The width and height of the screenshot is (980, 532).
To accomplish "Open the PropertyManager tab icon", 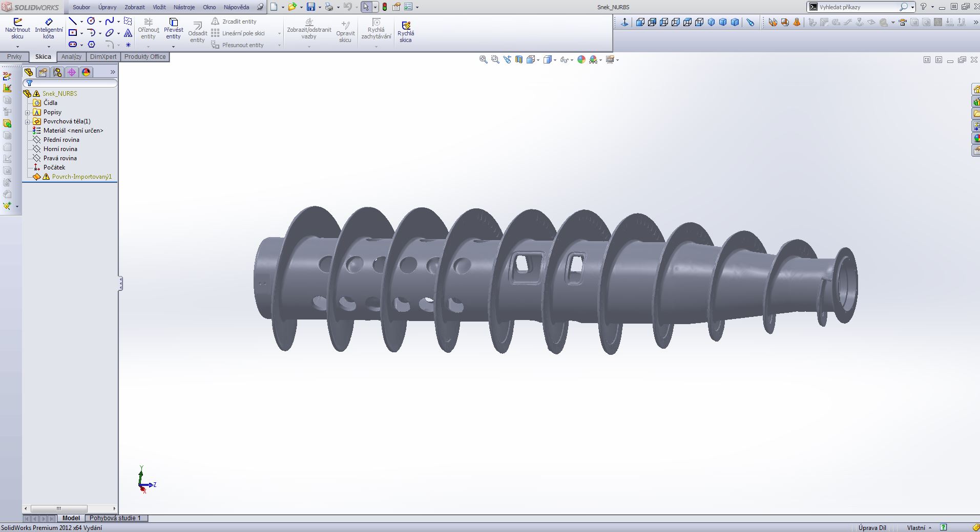I will tap(43, 72).
